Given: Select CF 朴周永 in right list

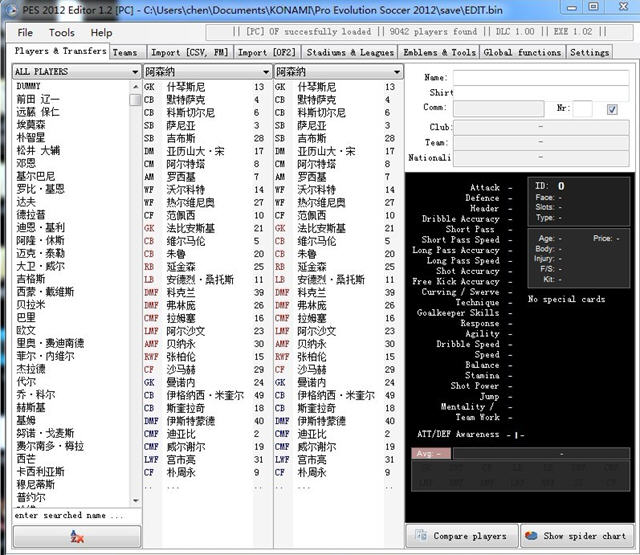Looking at the screenshot, I should point(338,473).
